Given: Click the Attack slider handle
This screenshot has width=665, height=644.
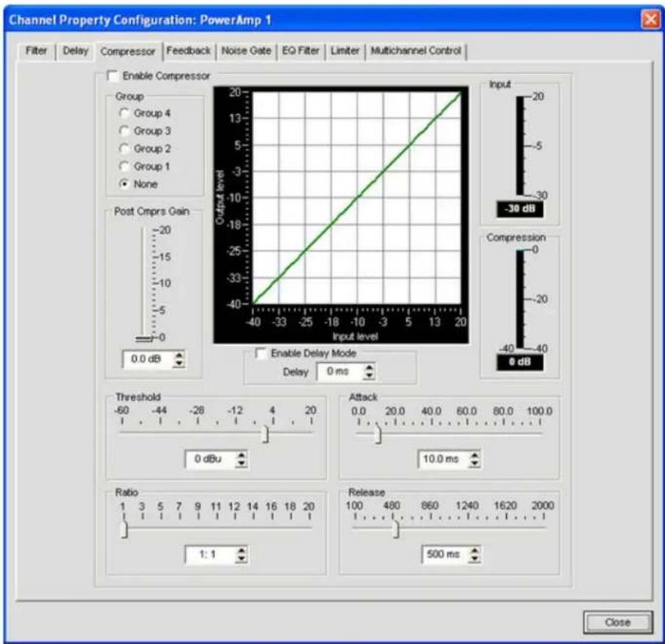Looking at the screenshot, I should click(x=378, y=434).
